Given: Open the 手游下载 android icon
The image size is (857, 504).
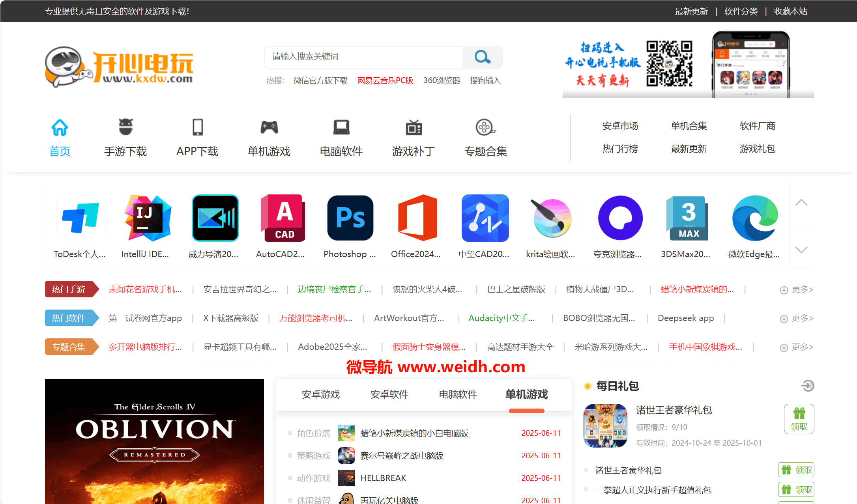Looking at the screenshot, I should coord(126,127).
